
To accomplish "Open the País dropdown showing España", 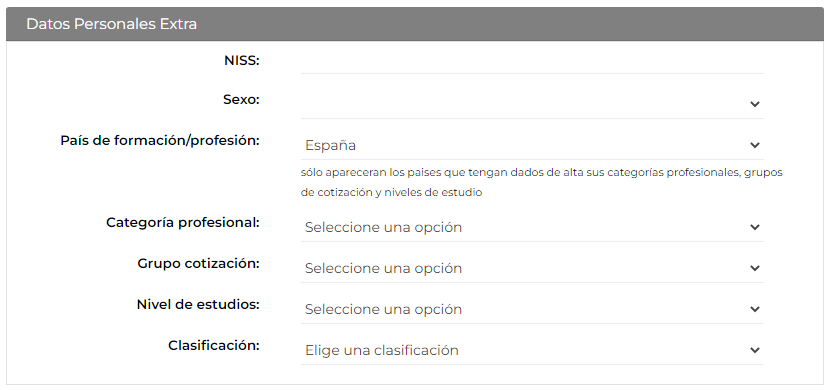I will (532, 145).
